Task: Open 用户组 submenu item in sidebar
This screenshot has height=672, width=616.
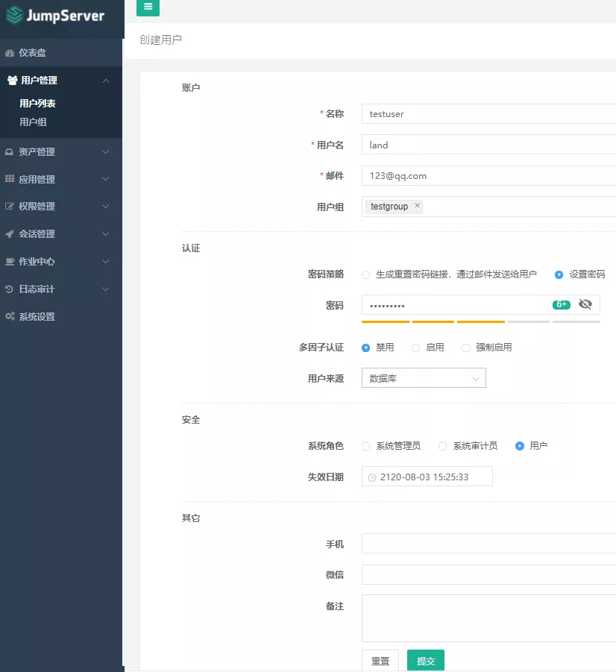Action: [33, 122]
